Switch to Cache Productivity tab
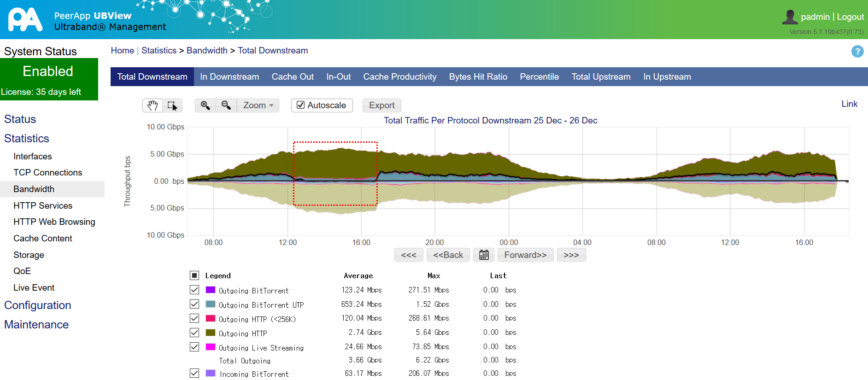868x380 pixels. click(x=400, y=77)
